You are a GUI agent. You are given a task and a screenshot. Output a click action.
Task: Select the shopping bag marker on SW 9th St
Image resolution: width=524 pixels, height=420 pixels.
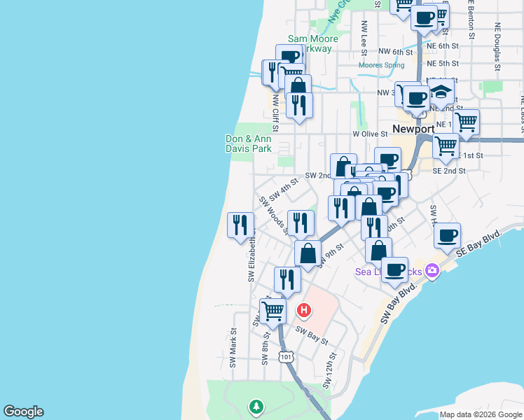tap(308, 255)
